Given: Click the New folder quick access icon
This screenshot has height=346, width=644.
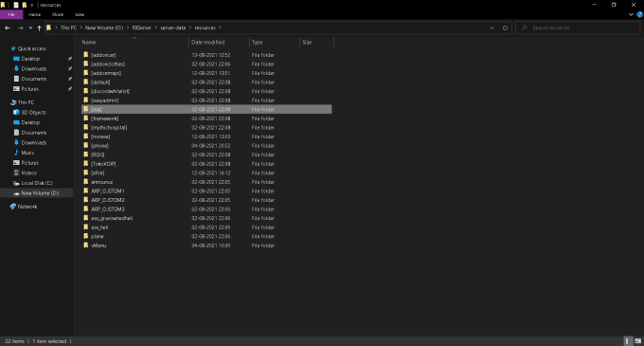Looking at the screenshot, I should (25, 5).
